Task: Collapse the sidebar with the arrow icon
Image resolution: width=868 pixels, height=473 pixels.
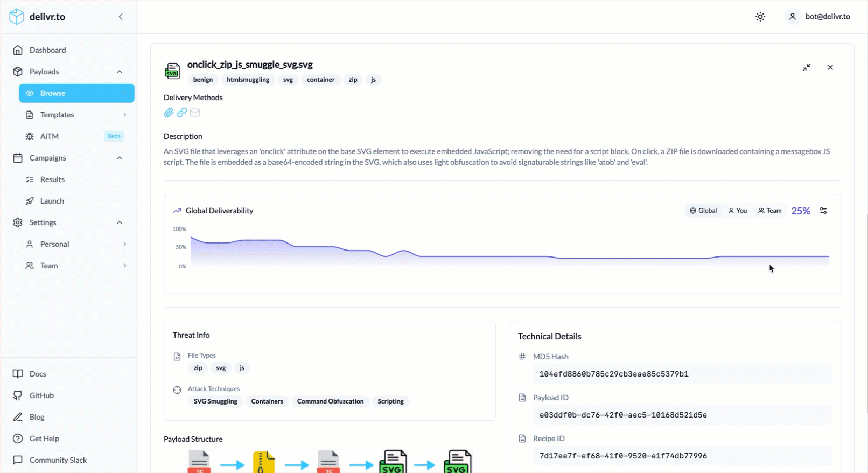Action: [x=121, y=17]
